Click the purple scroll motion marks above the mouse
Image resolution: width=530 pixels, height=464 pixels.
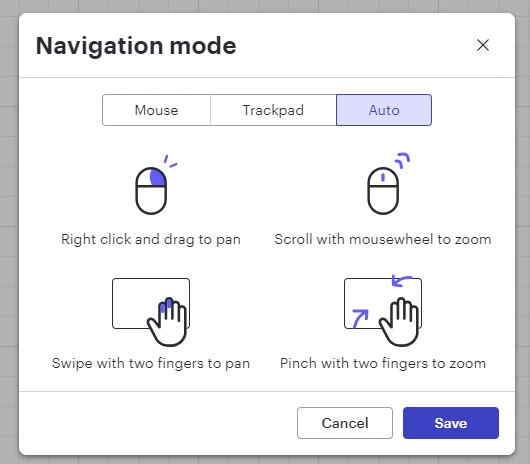click(403, 160)
